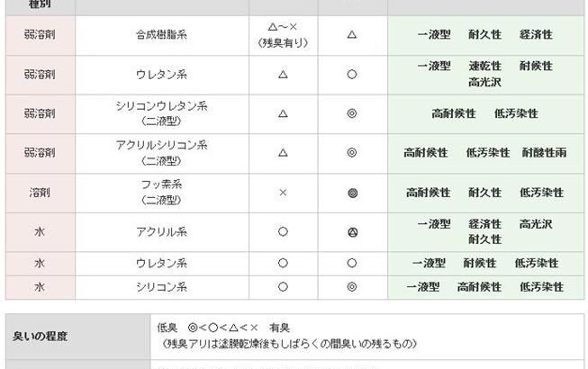
Task: Click the 弱溶剤 cell in 合成樹脂系 row
Action: tap(40, 35)
